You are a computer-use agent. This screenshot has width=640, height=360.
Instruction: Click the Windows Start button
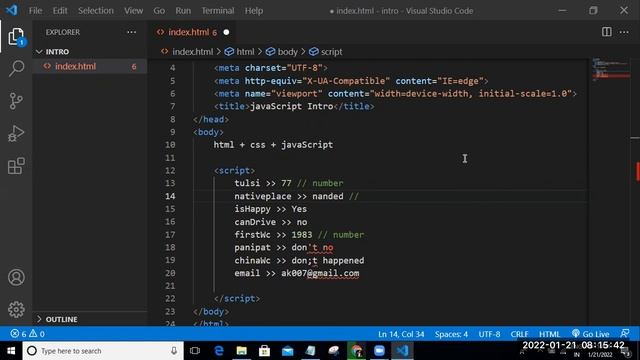(x=11, y=351)
